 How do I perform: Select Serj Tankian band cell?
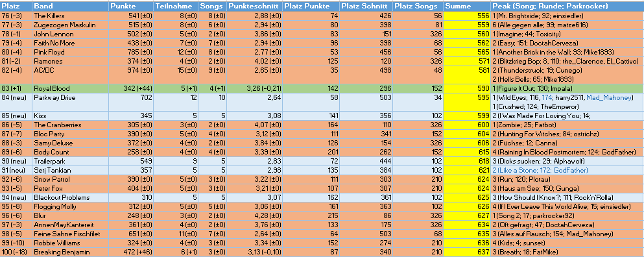[x=70, y=170]
